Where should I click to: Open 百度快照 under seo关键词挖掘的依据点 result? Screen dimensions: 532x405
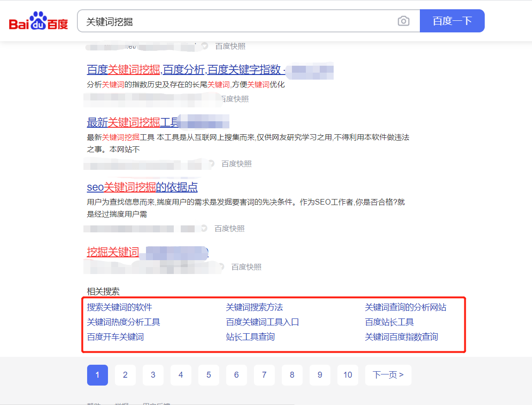(x=229, y=229)
